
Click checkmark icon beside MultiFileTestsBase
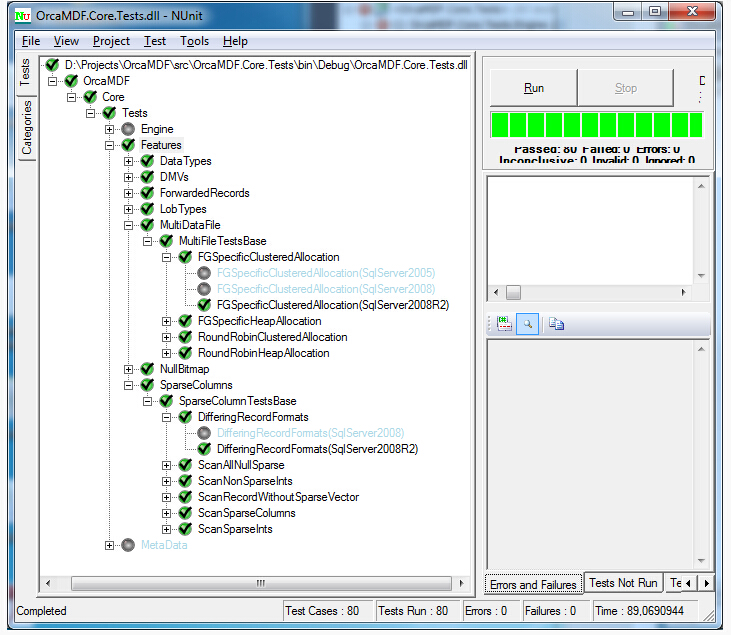click(x=166, y=241)
